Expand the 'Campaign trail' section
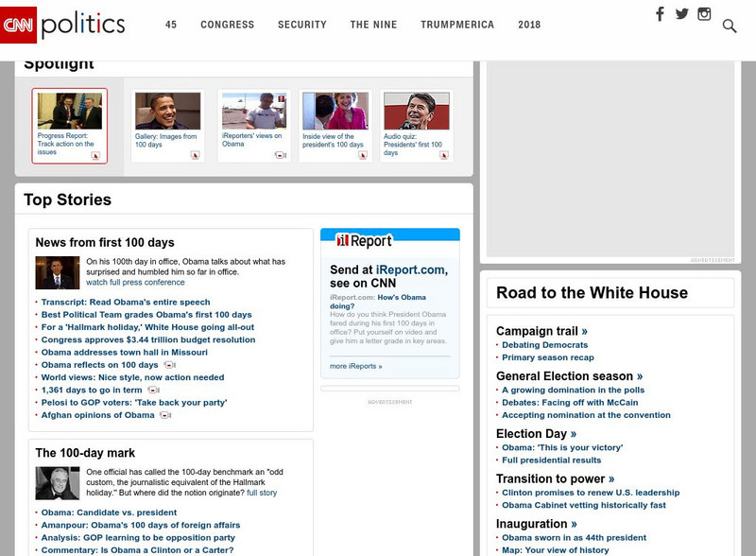 [539, 332]
